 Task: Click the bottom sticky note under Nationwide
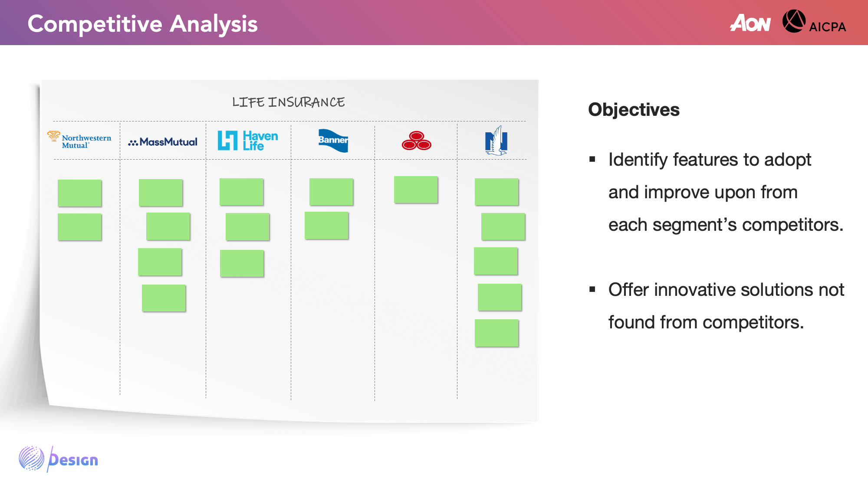(496, 333)
